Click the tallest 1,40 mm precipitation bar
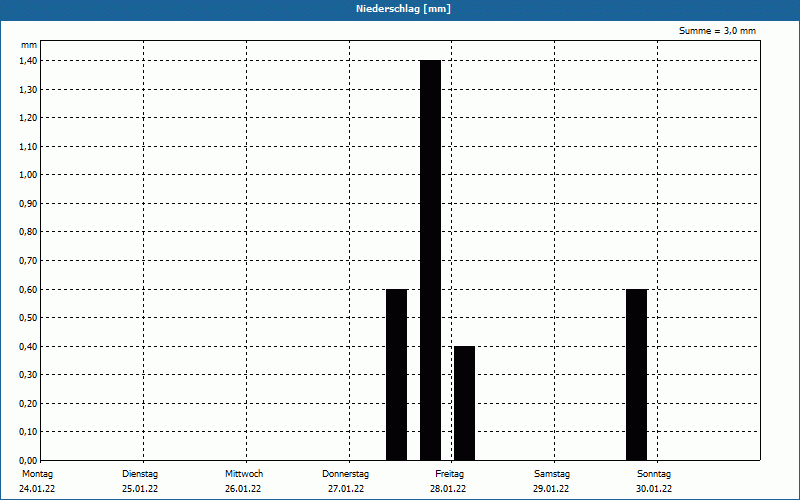The image size is (800, 500). click(x=430, y=260)
